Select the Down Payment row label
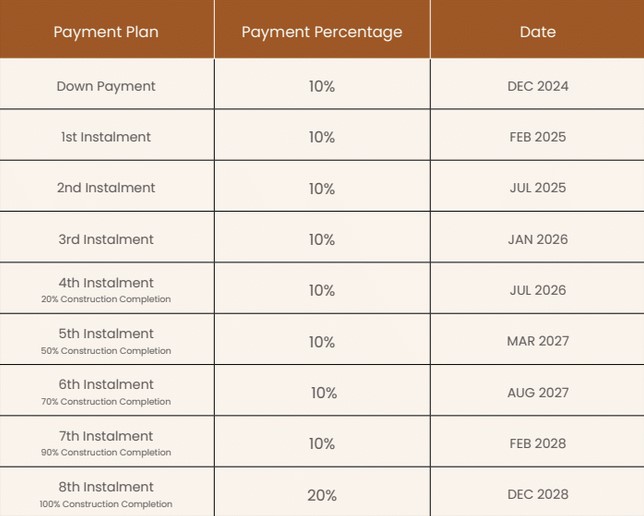Viewport: 644px width, 516px height. 106,86
